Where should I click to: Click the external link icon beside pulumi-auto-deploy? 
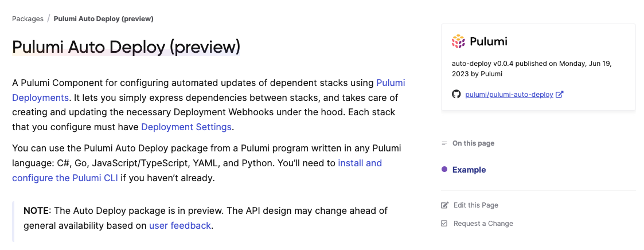pyautogui.click(x=559, y=95)
